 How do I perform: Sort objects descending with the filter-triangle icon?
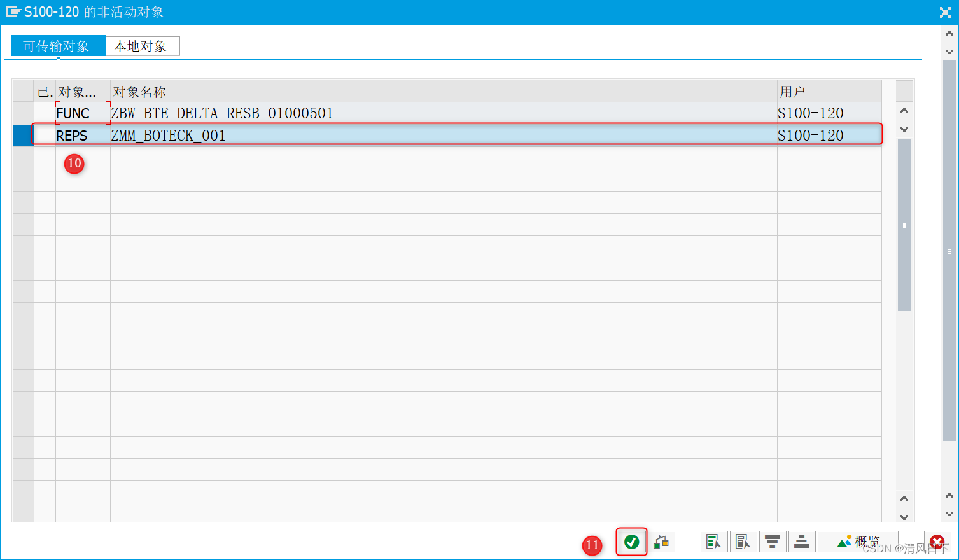[x=773, y=542]
